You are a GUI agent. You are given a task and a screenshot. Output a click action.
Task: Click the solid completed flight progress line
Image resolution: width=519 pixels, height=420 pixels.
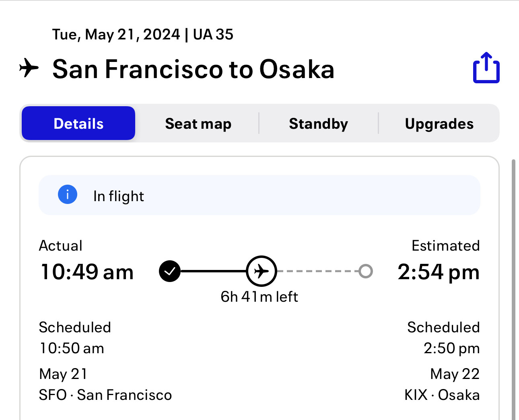pyautogui.click(x=213, y=272)
